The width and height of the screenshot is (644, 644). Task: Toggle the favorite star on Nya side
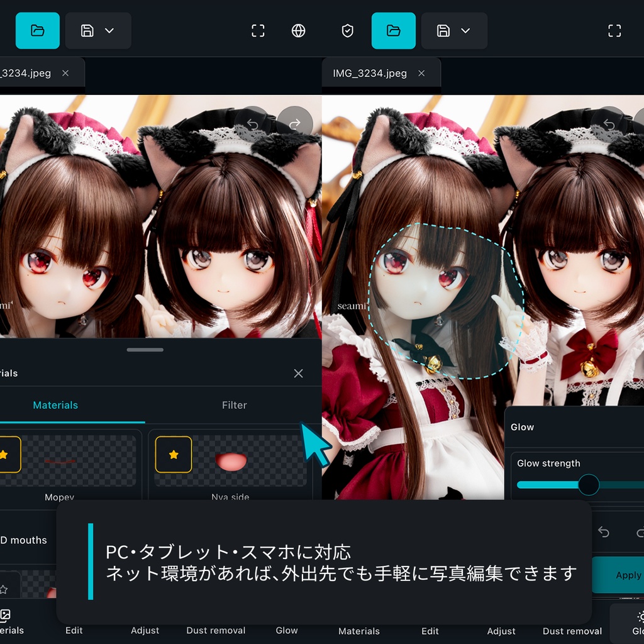click(x=174, y=454)
